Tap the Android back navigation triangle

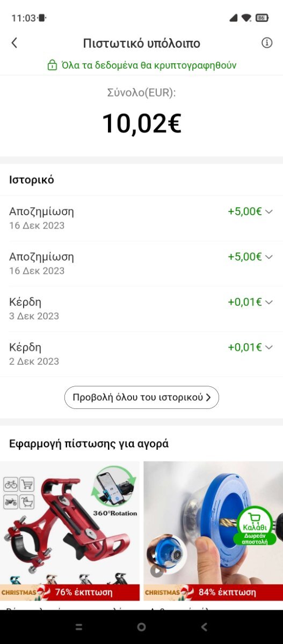(x=204, y=627)
